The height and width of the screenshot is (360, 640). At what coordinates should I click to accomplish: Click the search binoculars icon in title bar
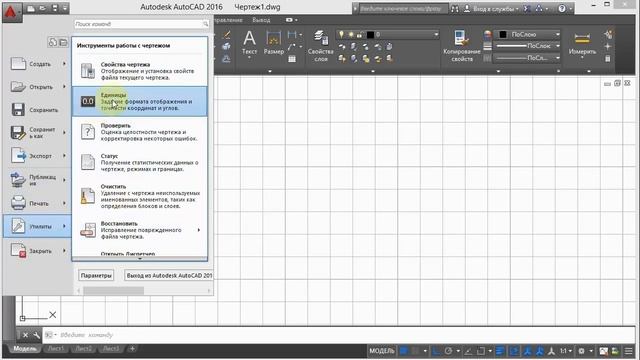coord(455,9)
